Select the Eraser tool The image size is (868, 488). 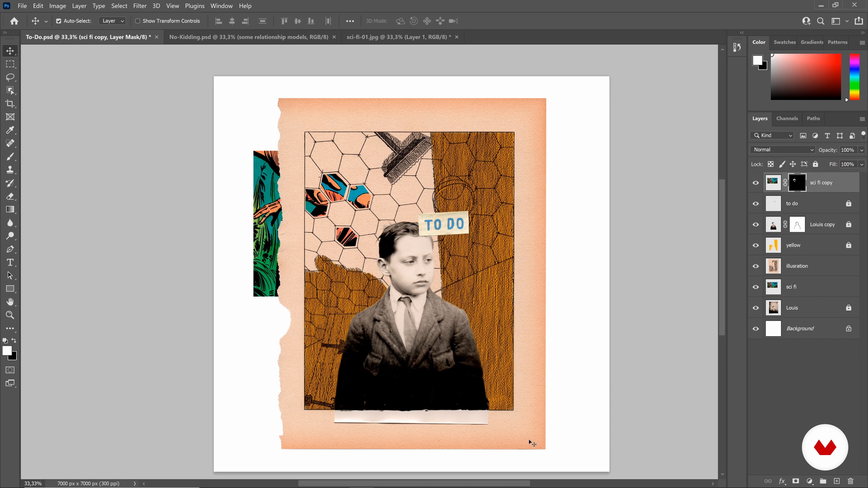[10, 196]
